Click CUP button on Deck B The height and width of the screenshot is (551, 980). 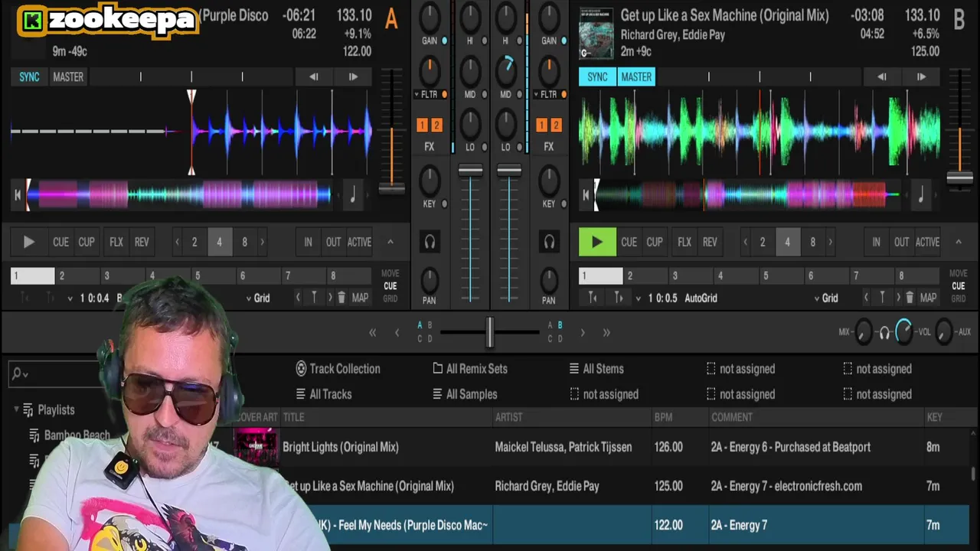click(x=655, y=242)
